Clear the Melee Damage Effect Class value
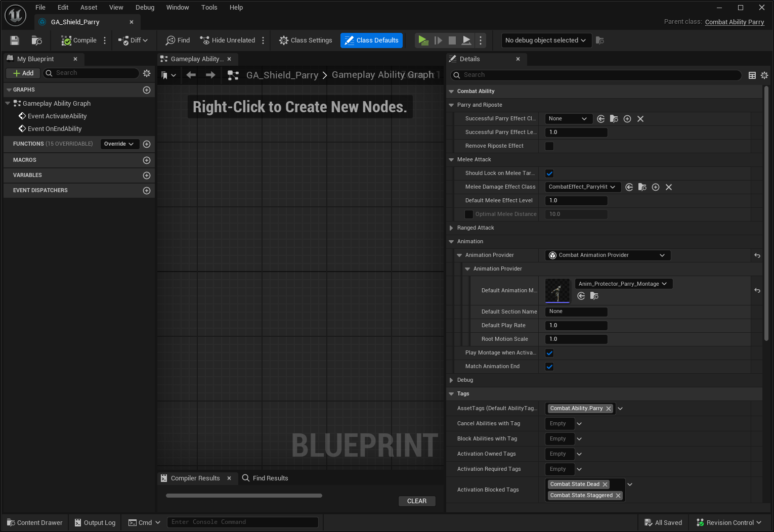 click(x=669, y=187)
